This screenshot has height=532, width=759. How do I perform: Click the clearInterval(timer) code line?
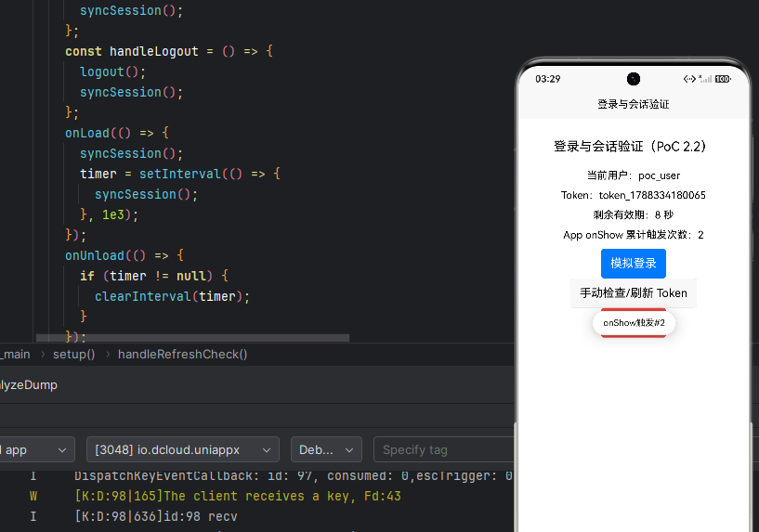[172, 296]
